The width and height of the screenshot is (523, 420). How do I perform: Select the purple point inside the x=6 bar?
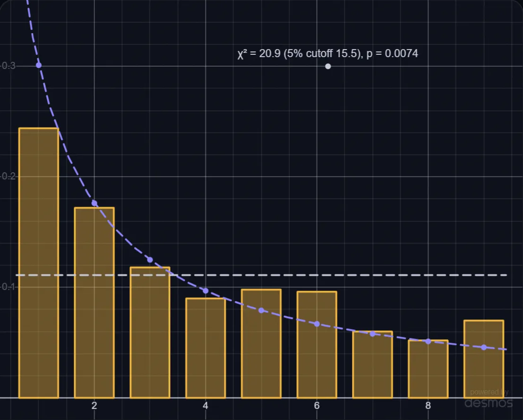(x=317, y=324)
